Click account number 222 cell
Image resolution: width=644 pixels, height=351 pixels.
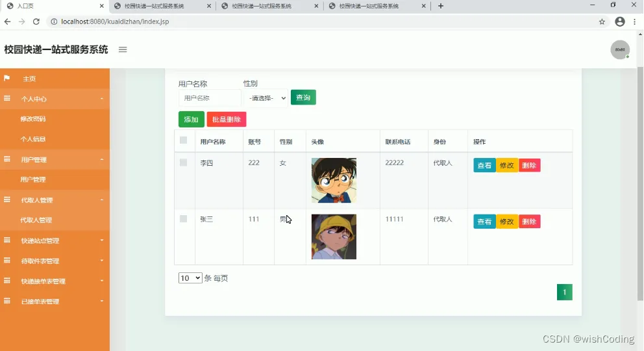click(254, 162)
